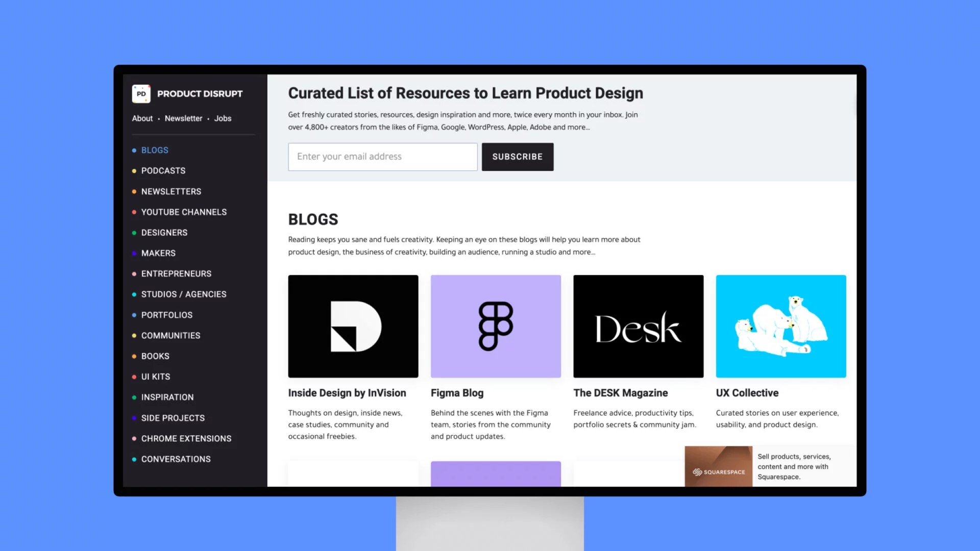This screenshot has height=551, width=980.
Task: Click the YOUTUBE CHANNELS sidebar icon
Action: click(134, 212)
